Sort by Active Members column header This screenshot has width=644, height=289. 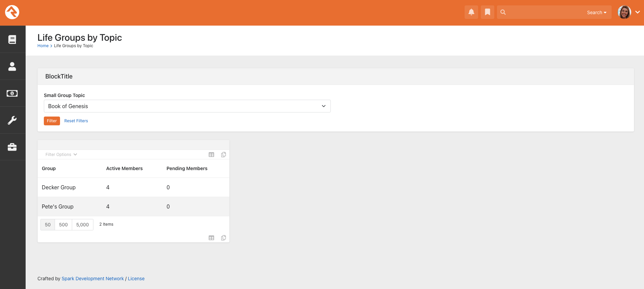coord(124,168)
